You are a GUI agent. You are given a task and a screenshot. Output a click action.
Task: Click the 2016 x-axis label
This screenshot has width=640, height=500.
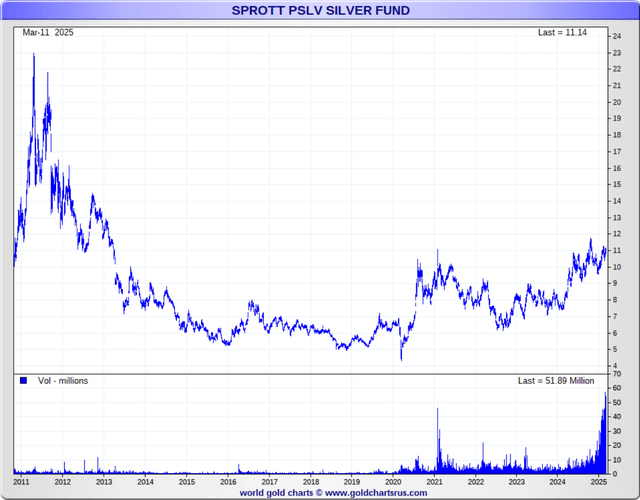pos(228,482)
